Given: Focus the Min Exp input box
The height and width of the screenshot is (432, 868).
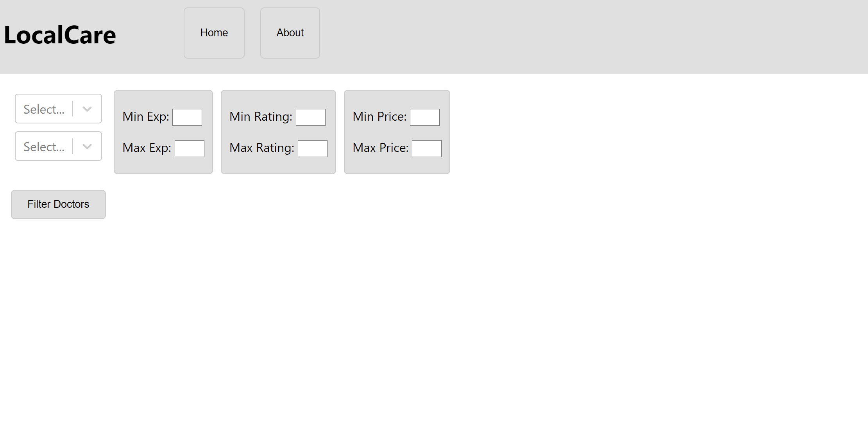Looking at the screenshot, I should tap(187, 117).
